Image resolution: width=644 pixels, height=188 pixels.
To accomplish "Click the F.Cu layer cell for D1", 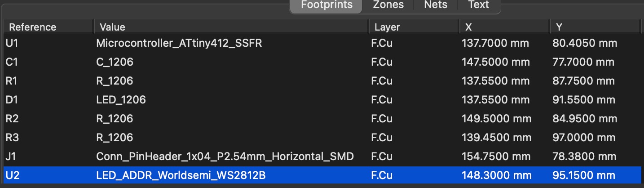I will pyautogui.click(x=383, y=100).
